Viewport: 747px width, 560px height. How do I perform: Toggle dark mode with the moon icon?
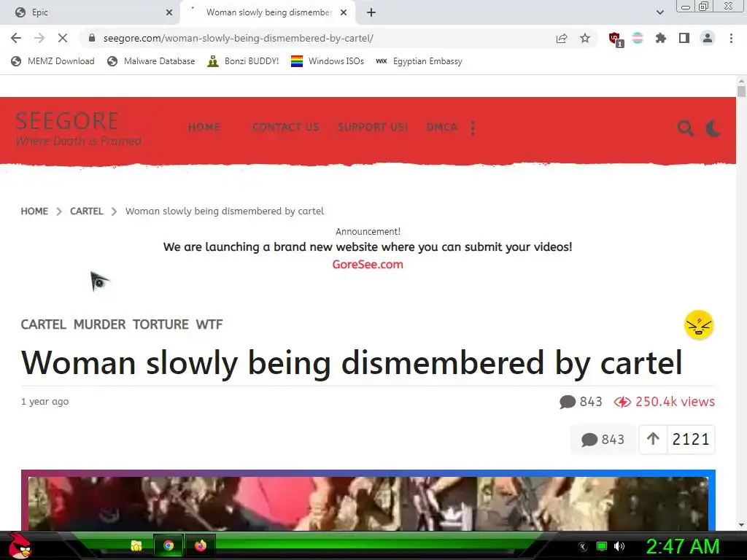713,128
